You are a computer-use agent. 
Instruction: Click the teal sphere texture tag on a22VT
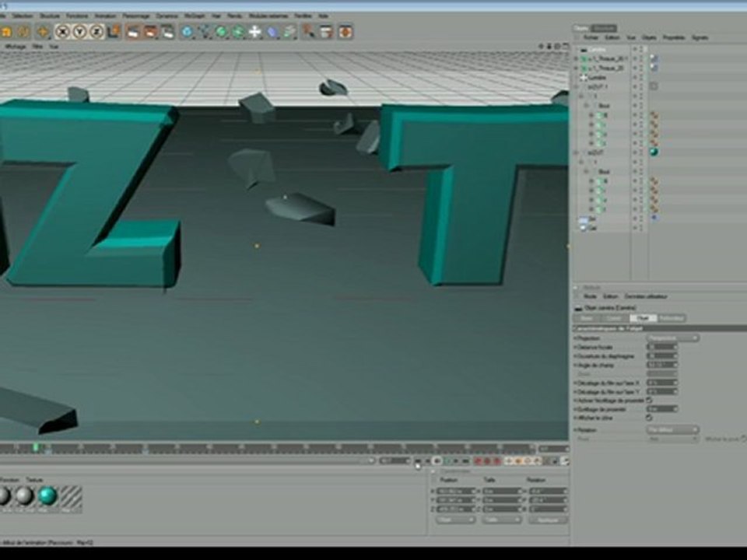(654, 152)
